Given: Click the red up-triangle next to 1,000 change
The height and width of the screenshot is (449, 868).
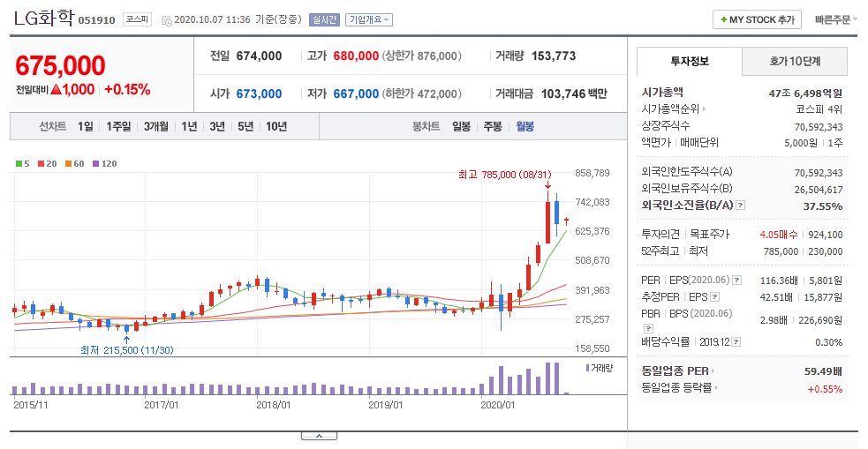Looking at the screenshot, I should click(x=56, y=90).
